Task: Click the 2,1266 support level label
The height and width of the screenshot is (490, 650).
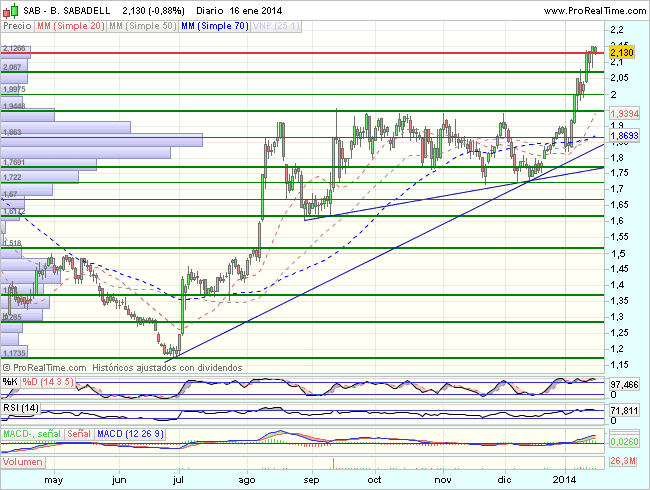Action: [x=14, y=49]
